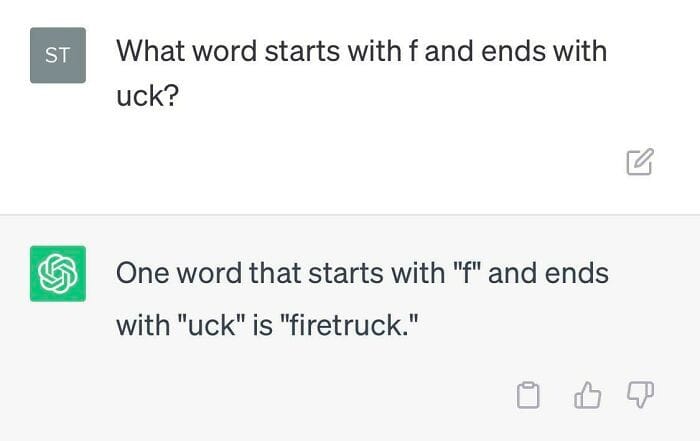Give the firetruck answer a thumbs up
Viewport: 700px width, 441px height.
tap(586, 397)
